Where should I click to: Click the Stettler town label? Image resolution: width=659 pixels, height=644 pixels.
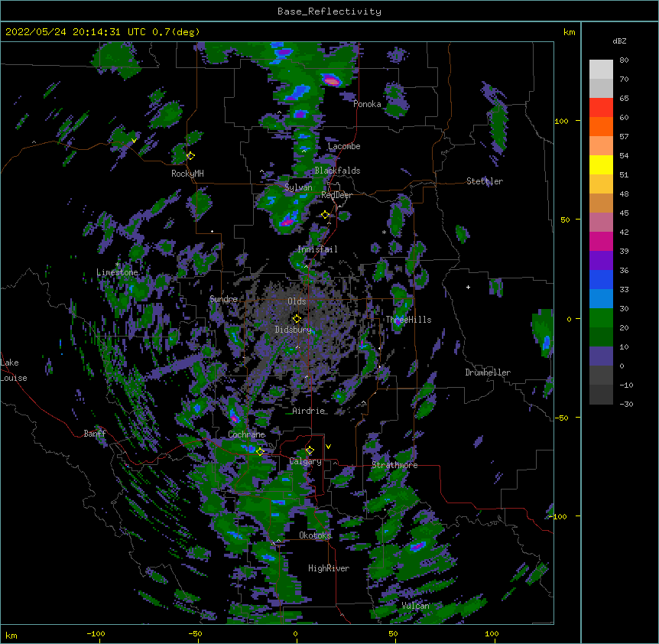pos(484,181)
